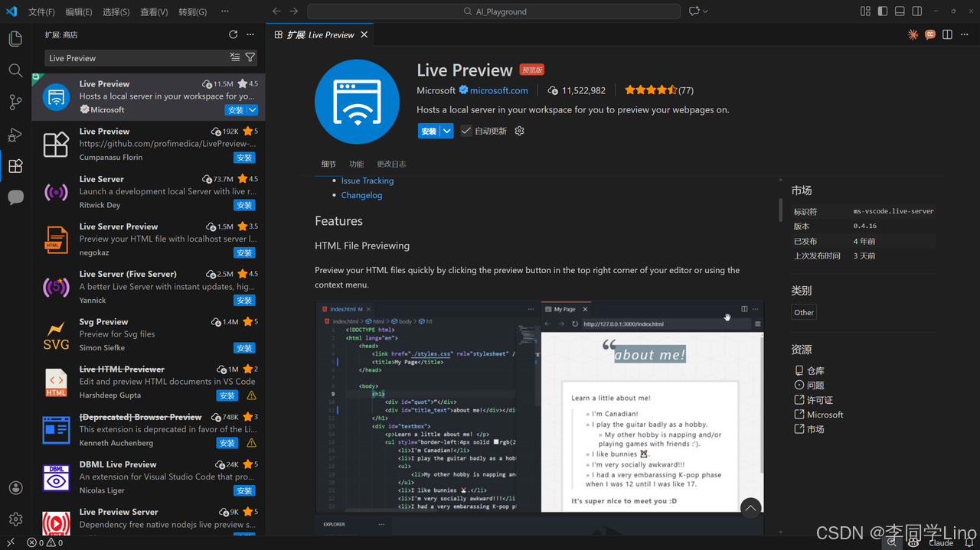Toggle the primary side bar visibility
The image size is (980, 550).
pos(883,11)
